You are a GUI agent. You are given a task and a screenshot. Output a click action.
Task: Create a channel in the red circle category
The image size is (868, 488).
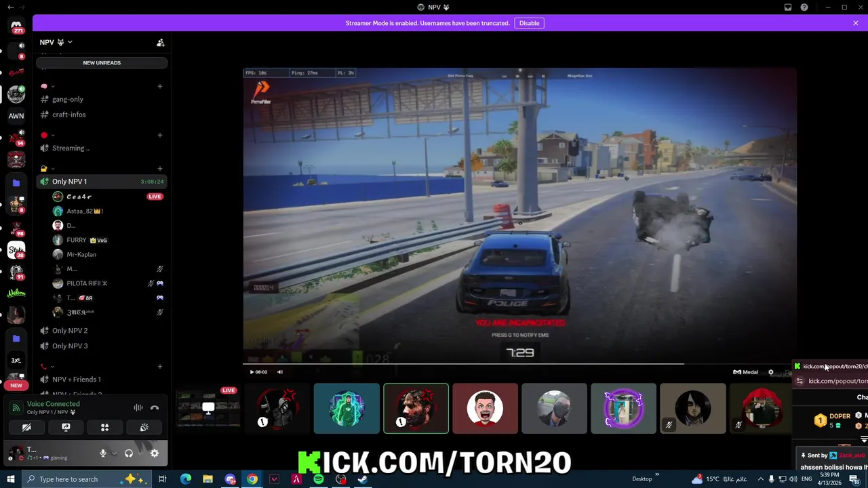[x=160, y=135]
